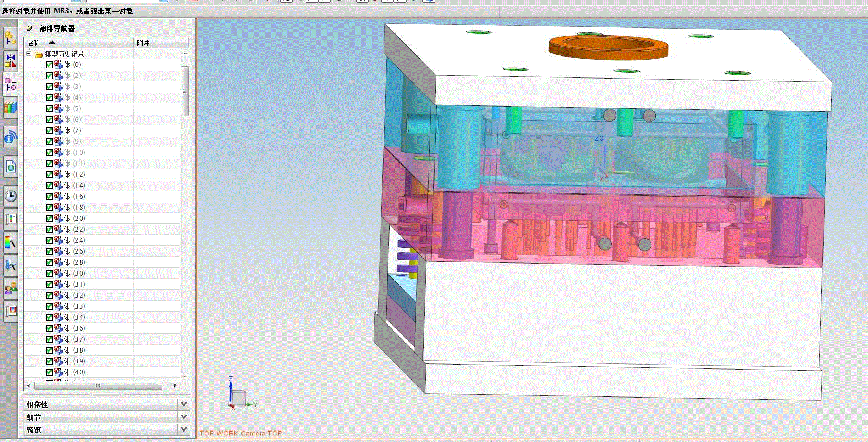
Task: Disable the checkbox for 体 (14)
Action: click(x=49, y=186)
